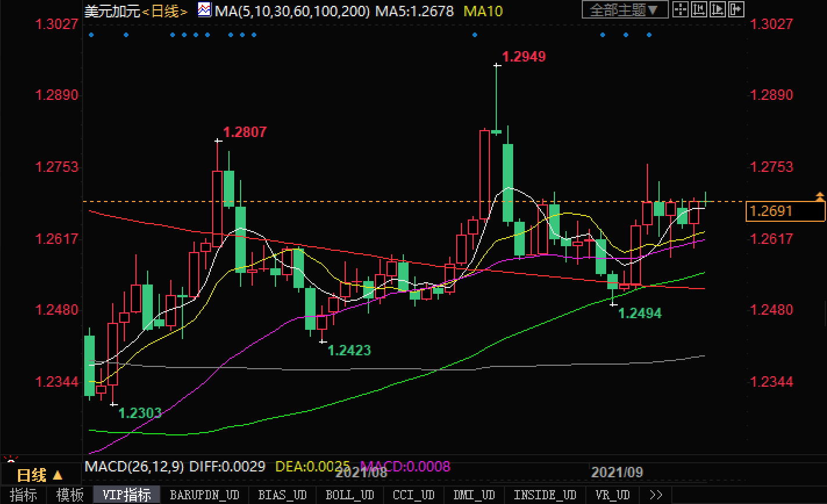
Task: Select the CCI_UD indicator
Action: click(414, 495)
